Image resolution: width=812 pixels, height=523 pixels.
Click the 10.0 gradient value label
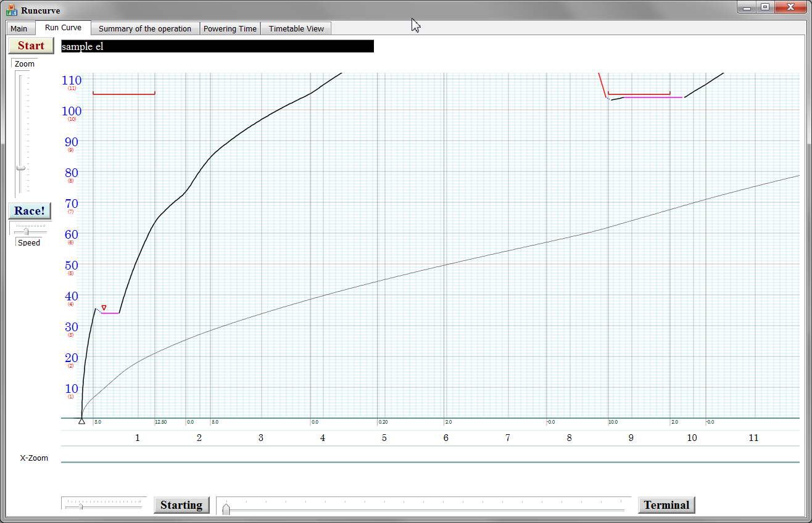tap(613, 422)
